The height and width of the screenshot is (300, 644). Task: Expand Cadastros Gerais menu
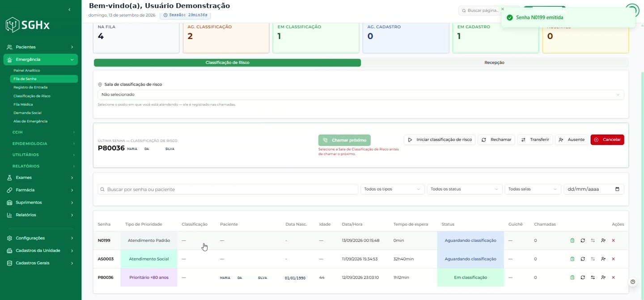40,263
